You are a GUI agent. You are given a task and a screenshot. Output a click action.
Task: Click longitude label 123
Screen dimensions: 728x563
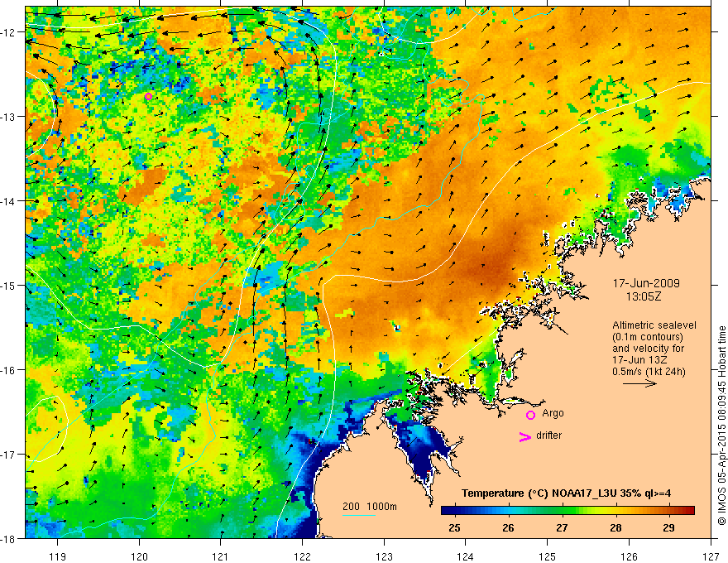pos(384,556)
